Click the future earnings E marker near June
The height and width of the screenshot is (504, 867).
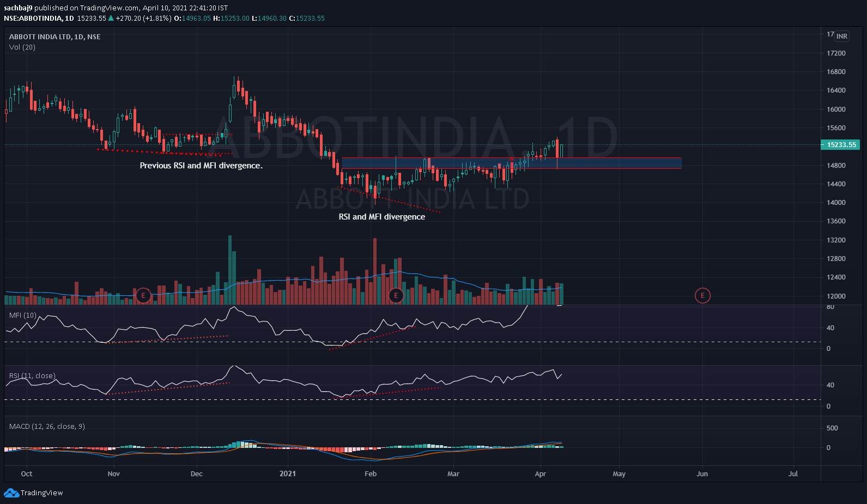point(702,295)
